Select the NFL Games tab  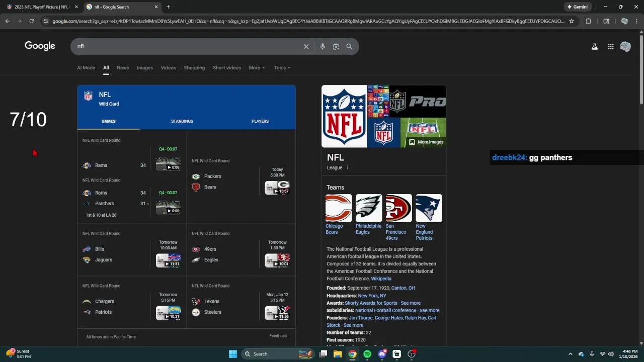pyautogui.click(x=109, y=121)
